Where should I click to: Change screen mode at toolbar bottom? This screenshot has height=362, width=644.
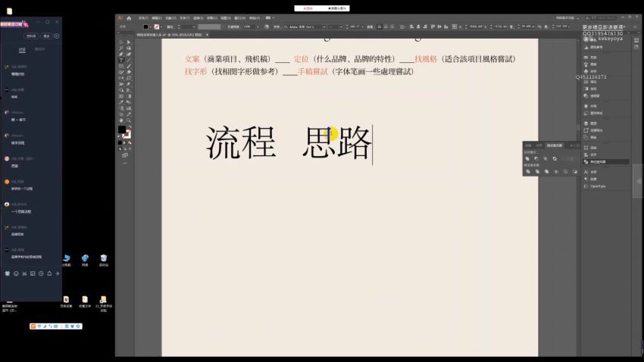[x=125, y=156]
